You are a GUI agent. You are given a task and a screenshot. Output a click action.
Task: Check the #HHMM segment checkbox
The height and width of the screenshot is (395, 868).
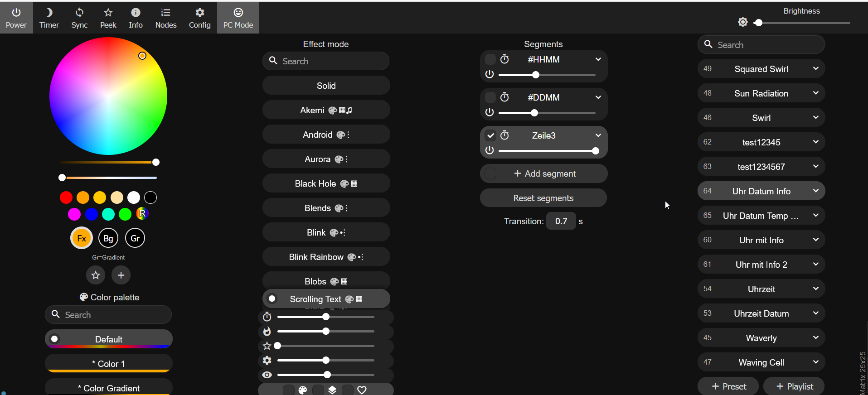490,59
